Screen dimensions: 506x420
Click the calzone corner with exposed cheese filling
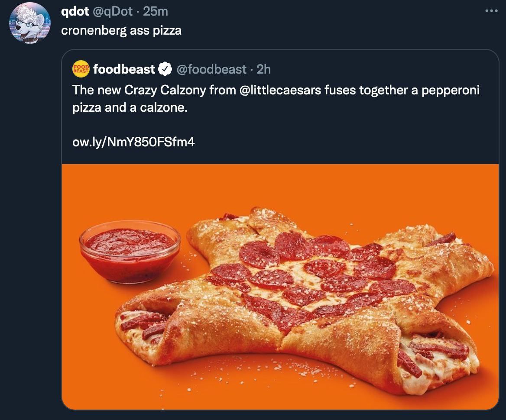(438, 359)
